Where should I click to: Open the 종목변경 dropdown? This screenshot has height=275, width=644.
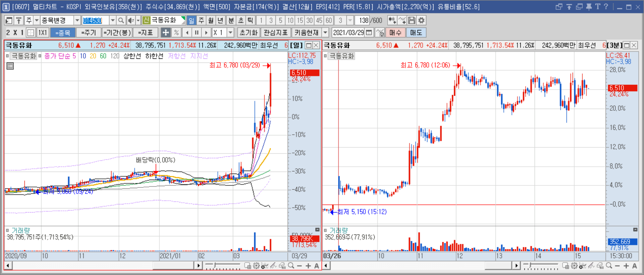pyautogui.click(x=77, y=20)
